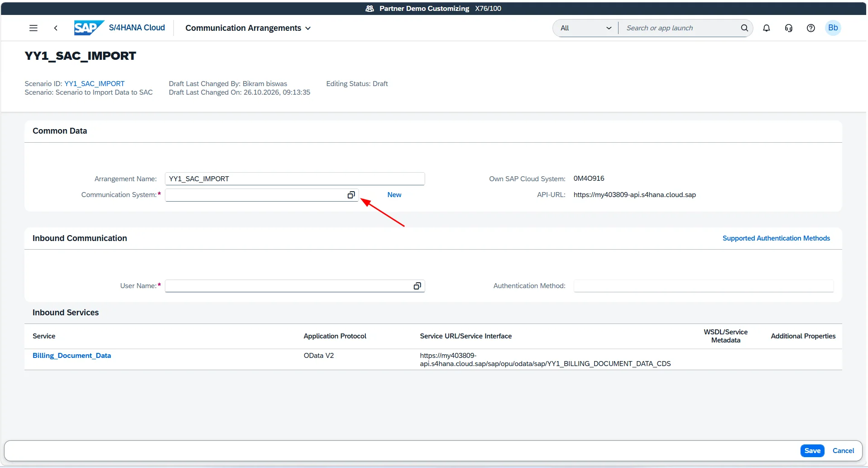Click the Application Protocol column header
This screenshot has height=468, width=868.
click(335, 336)
